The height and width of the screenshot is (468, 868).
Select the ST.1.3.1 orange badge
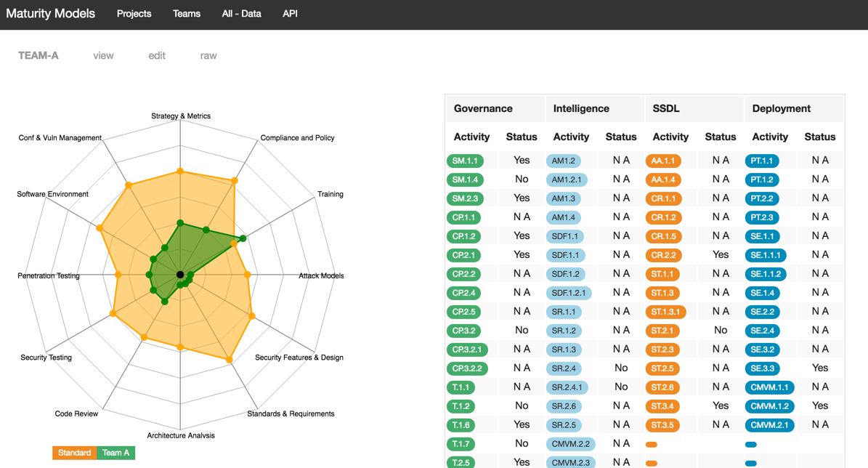coord(666,312)
